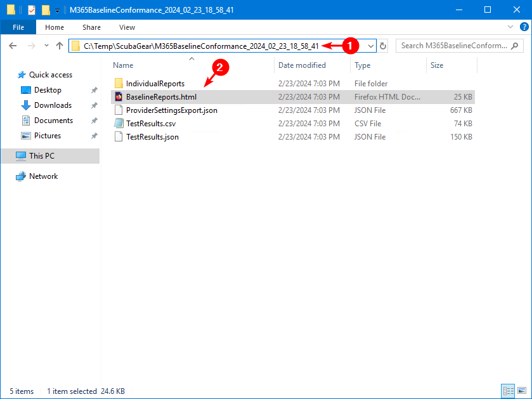Click the ProviderSettingsExport.json file icon
The image size is (532, 399).
tap(119, 110)
